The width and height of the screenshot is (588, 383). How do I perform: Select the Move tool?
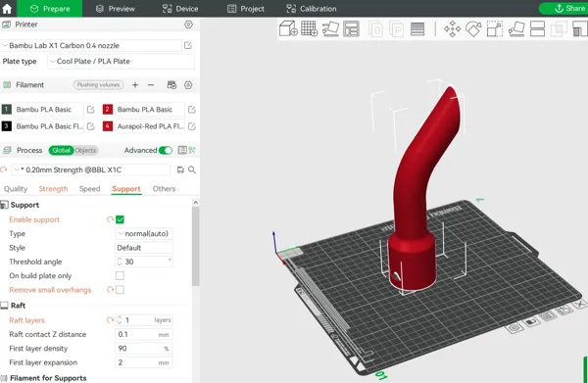[452, 28]
